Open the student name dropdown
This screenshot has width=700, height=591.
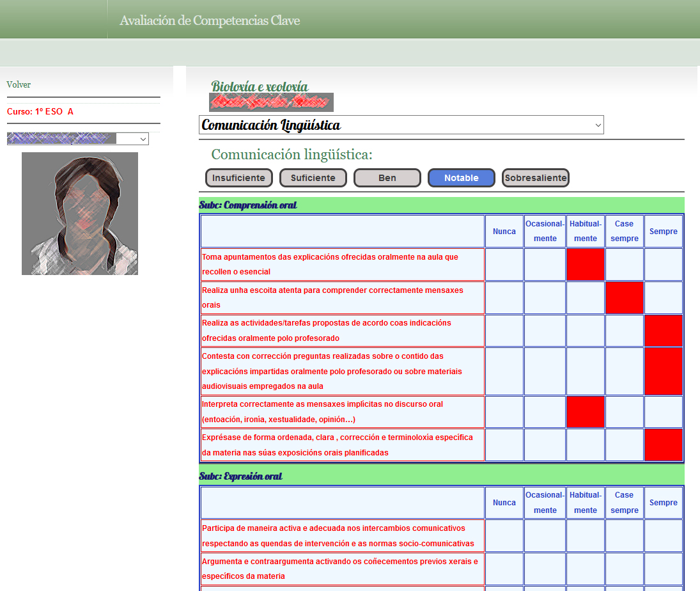point(77,138)
